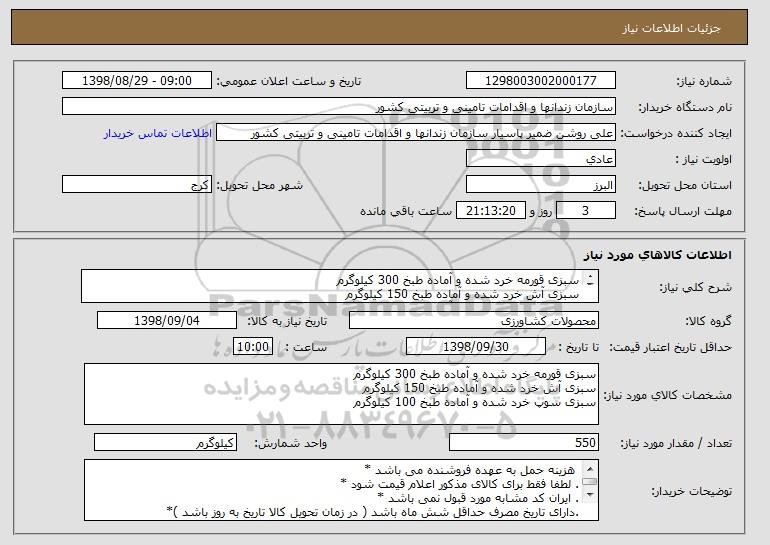The width and height of the screenshot is (770, 545).
Task: Click the delivery city field کرج
Action: click(137, 185)
